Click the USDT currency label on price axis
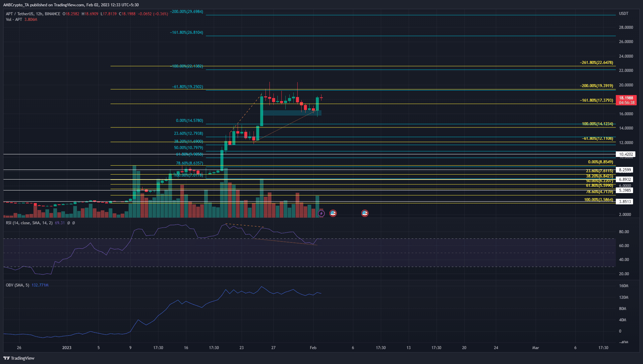Viewport: 643px width, 364px height. click(x=623, y=14)
